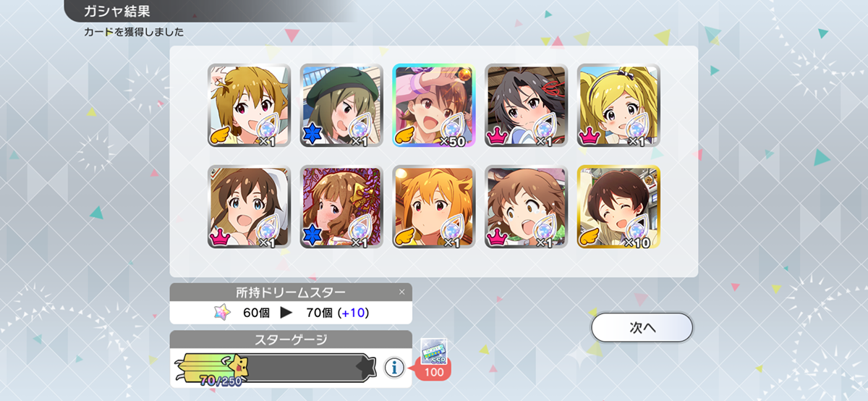Image resolution: width=868 pixels, height=401 pixels.
Task: Tap the SSR ticket icon above 100
Action: [x=433, y=350]
